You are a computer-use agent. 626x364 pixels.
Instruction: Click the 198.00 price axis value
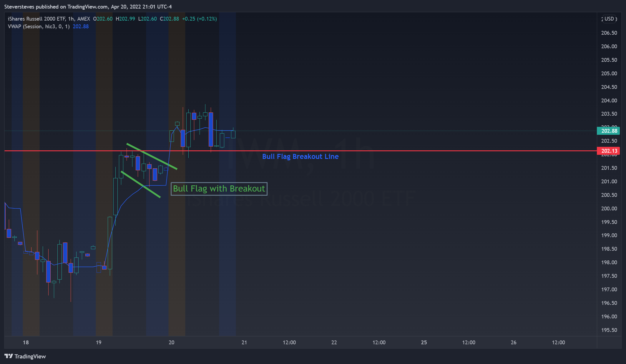609,262
